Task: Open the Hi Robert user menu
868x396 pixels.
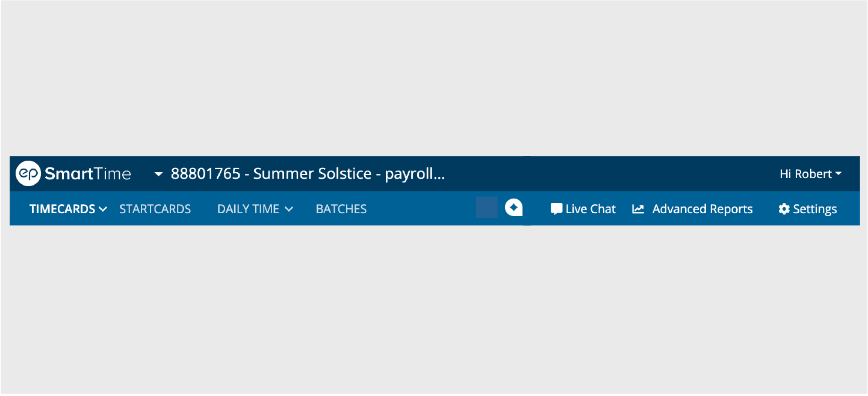Action: click(x=805, y=174)
